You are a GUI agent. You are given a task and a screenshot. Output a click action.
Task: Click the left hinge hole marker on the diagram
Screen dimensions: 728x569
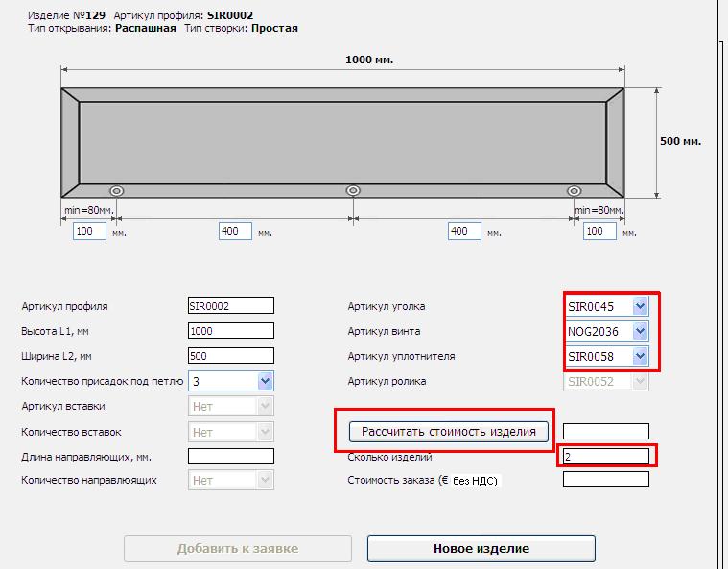(117, 190)
